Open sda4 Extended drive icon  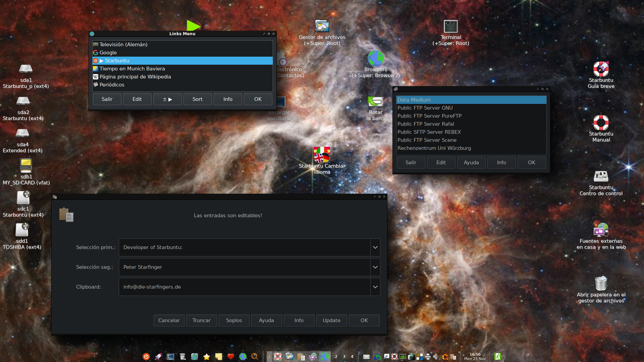click(x=22, y=133)
